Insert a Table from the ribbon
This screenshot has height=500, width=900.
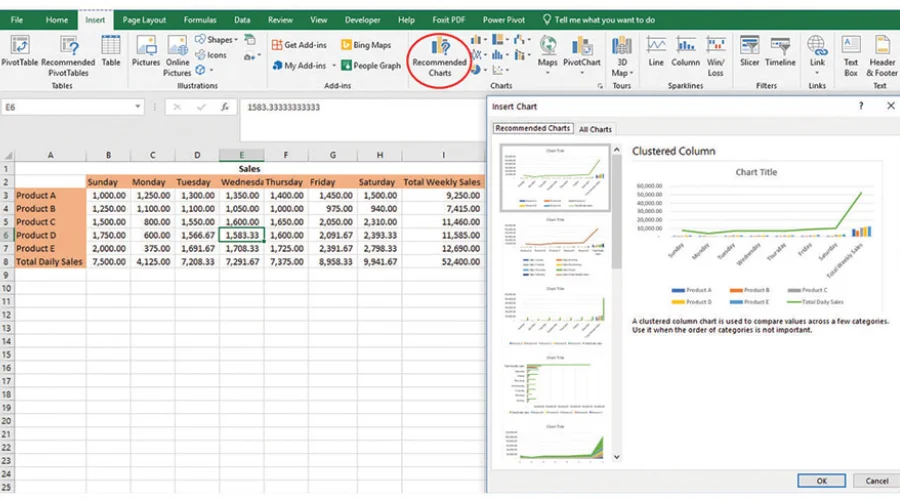(x=111, y=52)
